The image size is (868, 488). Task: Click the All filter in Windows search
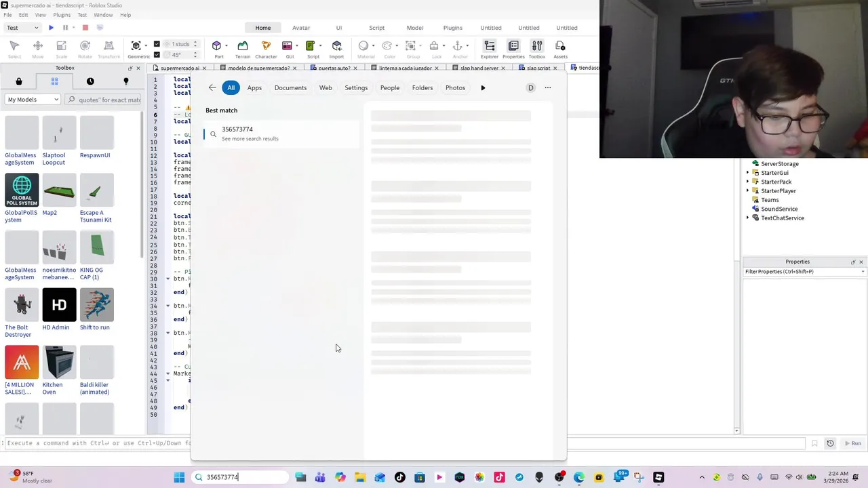tap(231, 87)
